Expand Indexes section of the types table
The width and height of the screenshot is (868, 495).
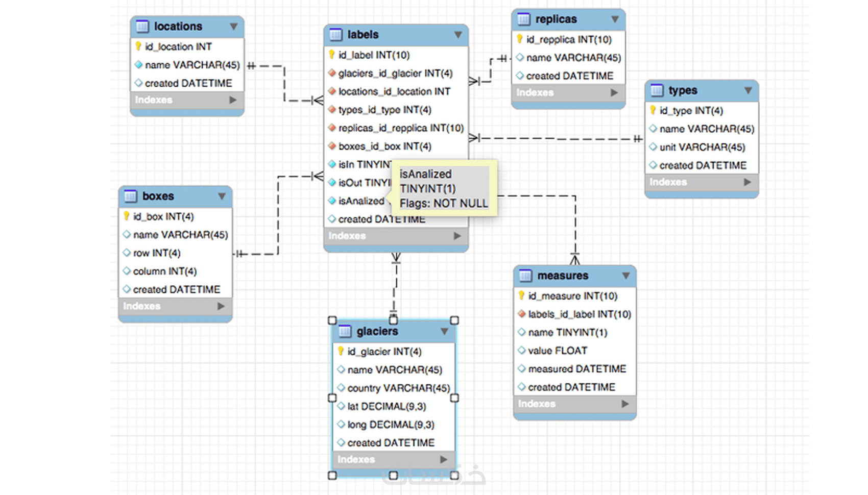(748, 182)
